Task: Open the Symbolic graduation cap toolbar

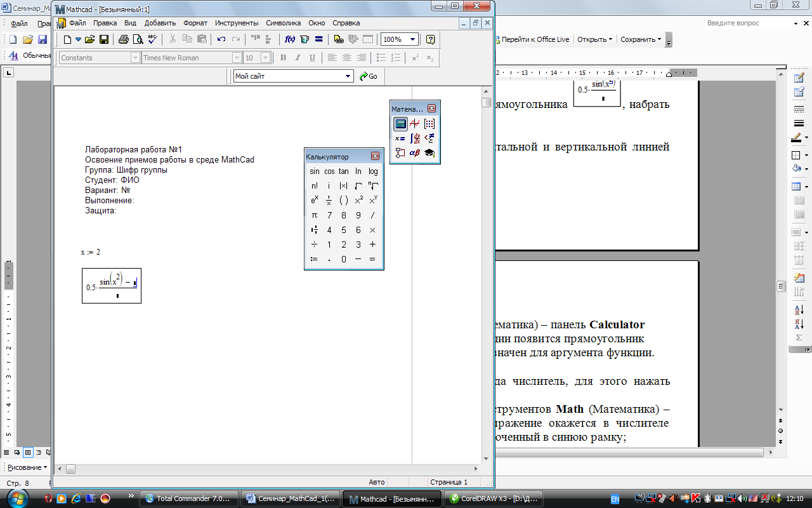Action: pyautogui.click(x=429, y=153)
